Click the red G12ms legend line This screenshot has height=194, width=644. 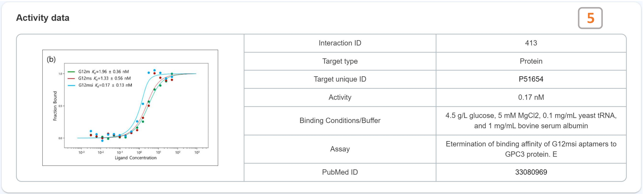pyautogui.click(x=71, y=78)
